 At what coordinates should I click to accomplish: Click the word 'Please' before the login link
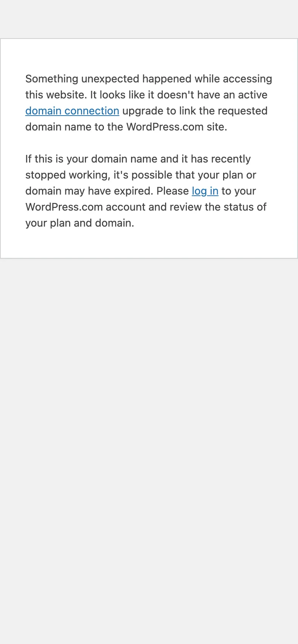[173, 191]
